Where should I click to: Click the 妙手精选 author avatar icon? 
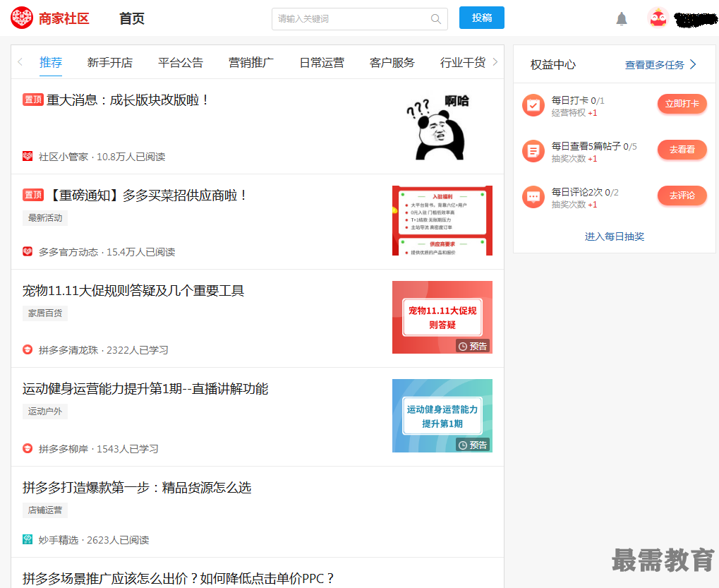click(x=28, y=539)
